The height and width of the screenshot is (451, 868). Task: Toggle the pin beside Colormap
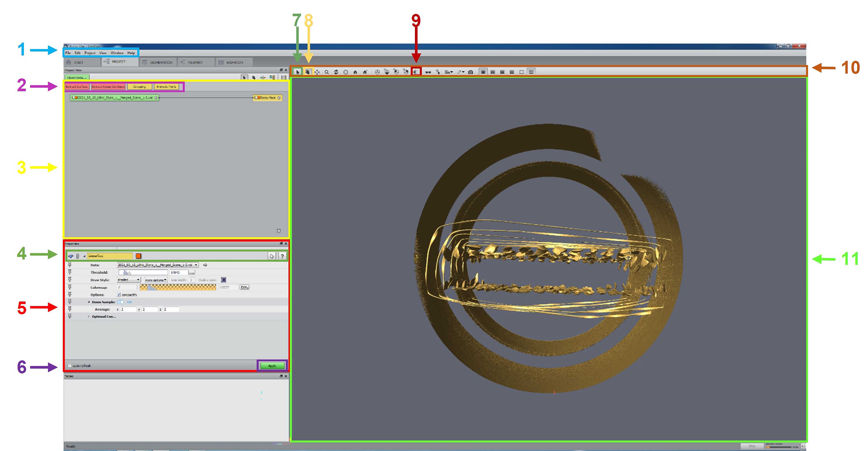click(x=70, y=287)
